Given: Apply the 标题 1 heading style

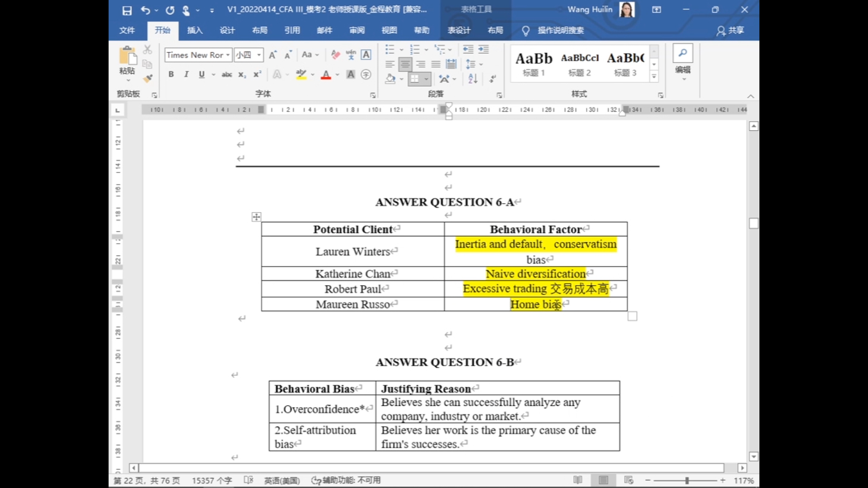Looking at the screenshot, I should tap(533, 64).
